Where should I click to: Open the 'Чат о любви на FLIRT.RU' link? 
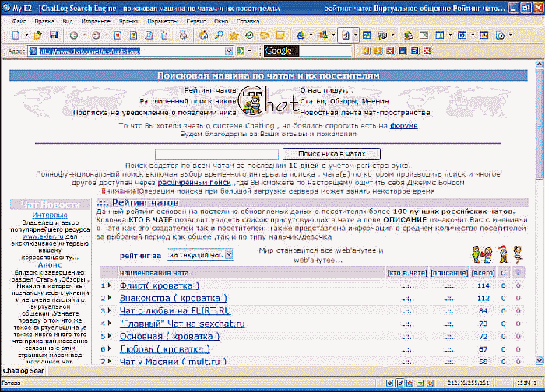[x=175, y=311]
